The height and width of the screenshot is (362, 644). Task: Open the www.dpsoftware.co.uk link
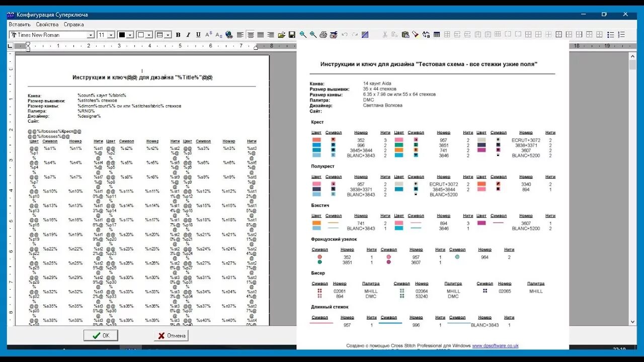[495, 345]
